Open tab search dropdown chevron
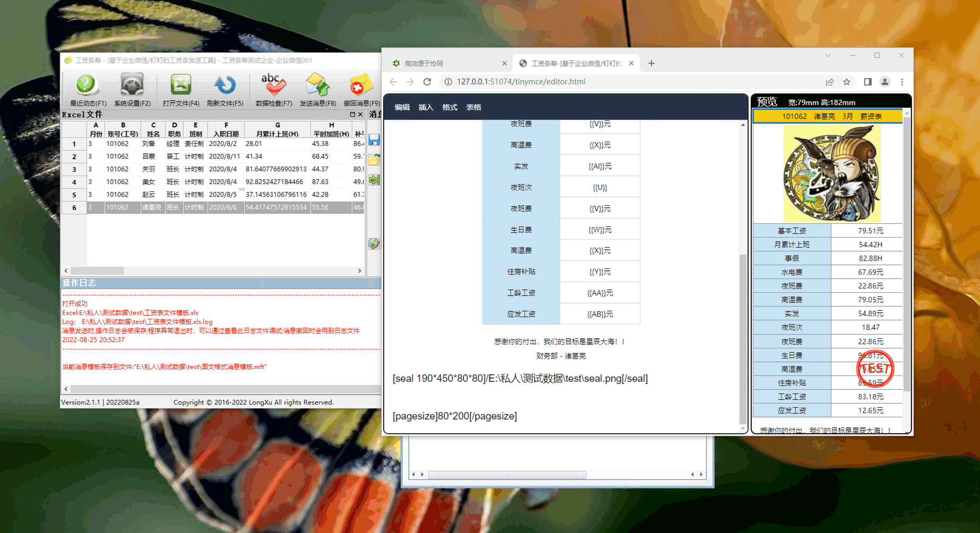Screen dimensions: 980x533 click(x=828, y=55)
